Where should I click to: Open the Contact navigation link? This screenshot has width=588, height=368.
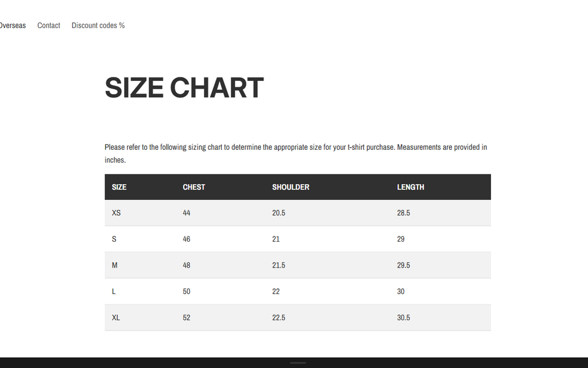pos(49,25)
